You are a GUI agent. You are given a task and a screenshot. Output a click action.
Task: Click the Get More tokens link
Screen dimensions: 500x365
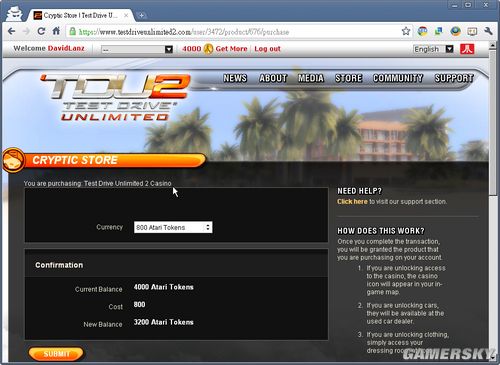pos(231,49)
